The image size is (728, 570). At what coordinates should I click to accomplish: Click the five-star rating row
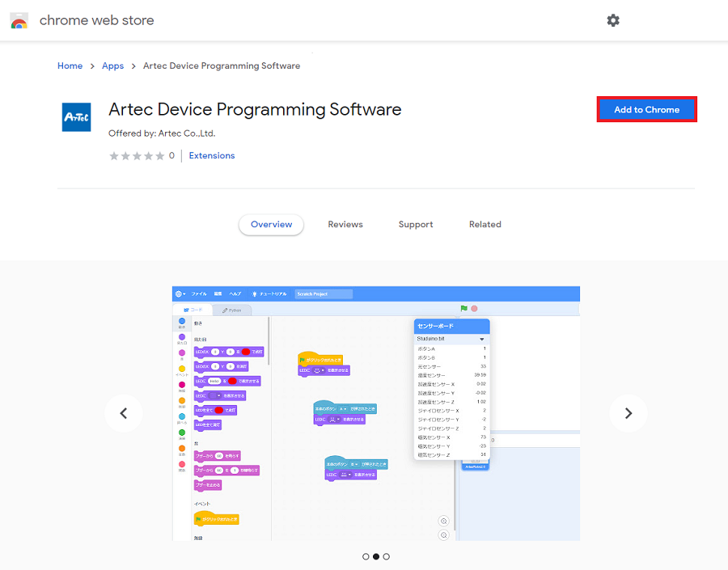[137, 155]
